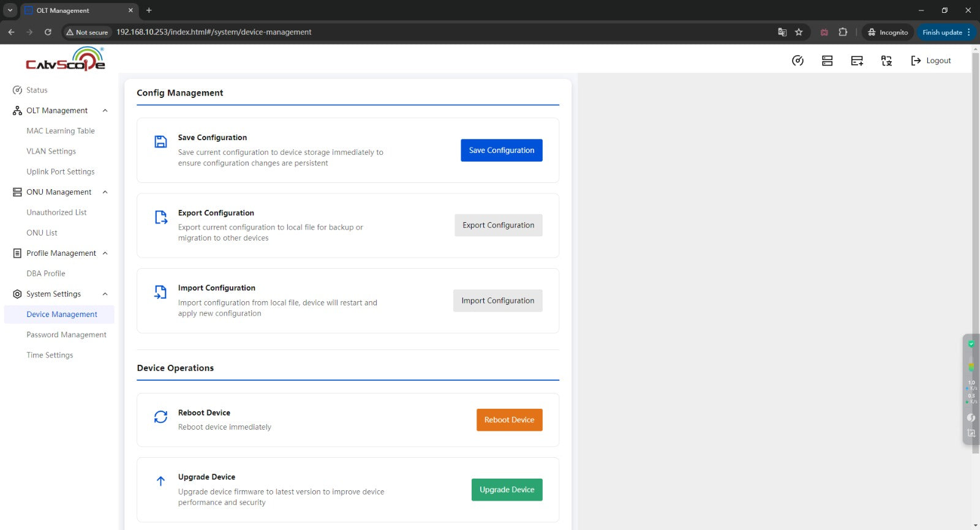This screenshot has width=980, height=530.
Task: Bookmark this page with the star icon
Action: tap(799, 32)
